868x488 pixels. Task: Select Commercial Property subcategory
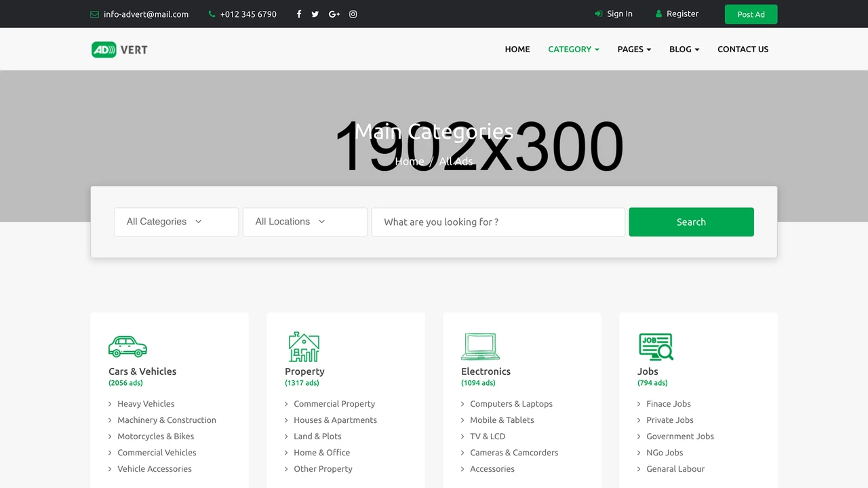point(334,404)
